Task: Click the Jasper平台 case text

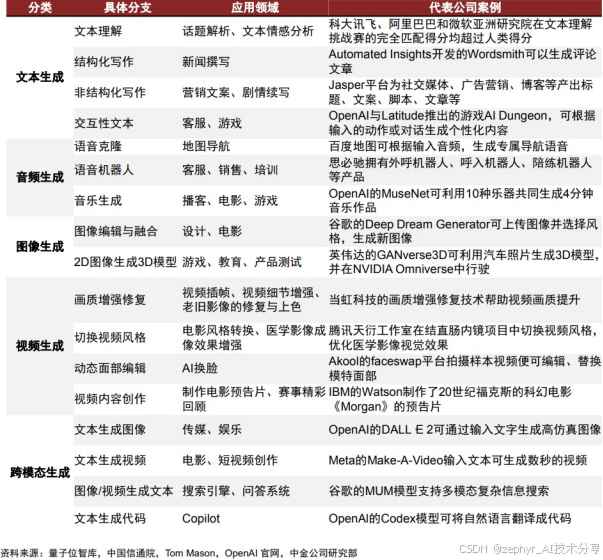Action: [x=461, y=92]
